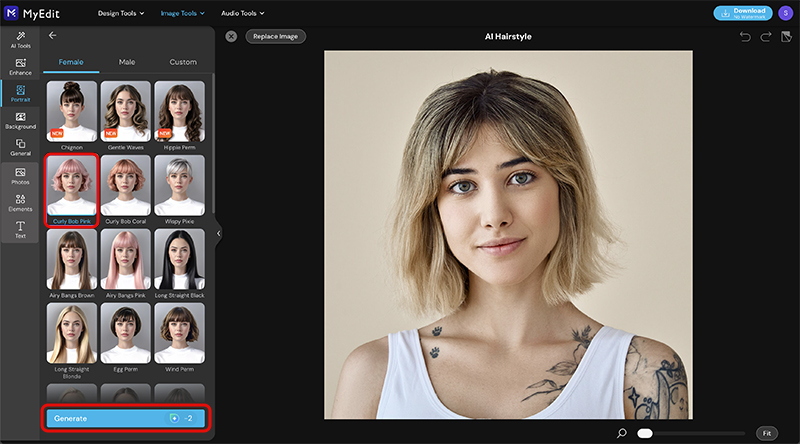Click the portrait image on canvas
The height and width of the screenshot is (444, 800).
[x=508, y=235]
